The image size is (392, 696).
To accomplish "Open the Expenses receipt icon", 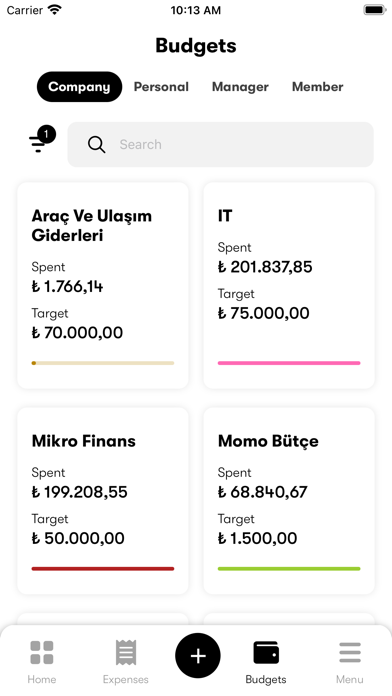I will coord(126,652).
